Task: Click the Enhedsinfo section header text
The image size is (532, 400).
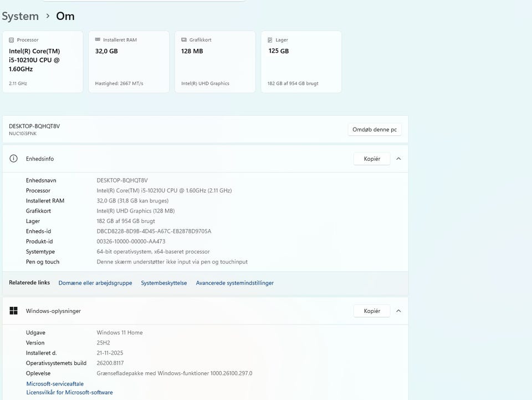Action: pyautogui.click(x=40, y=159)
